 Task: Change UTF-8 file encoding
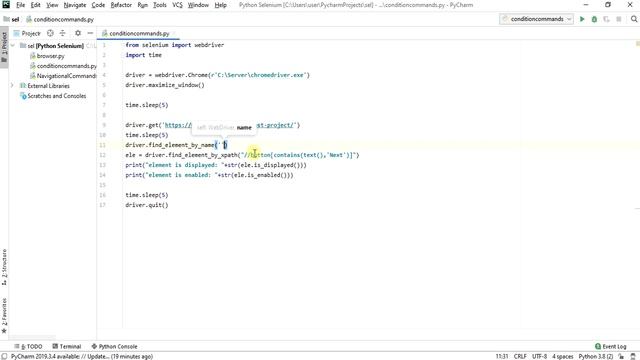click(x=539, y=356)
